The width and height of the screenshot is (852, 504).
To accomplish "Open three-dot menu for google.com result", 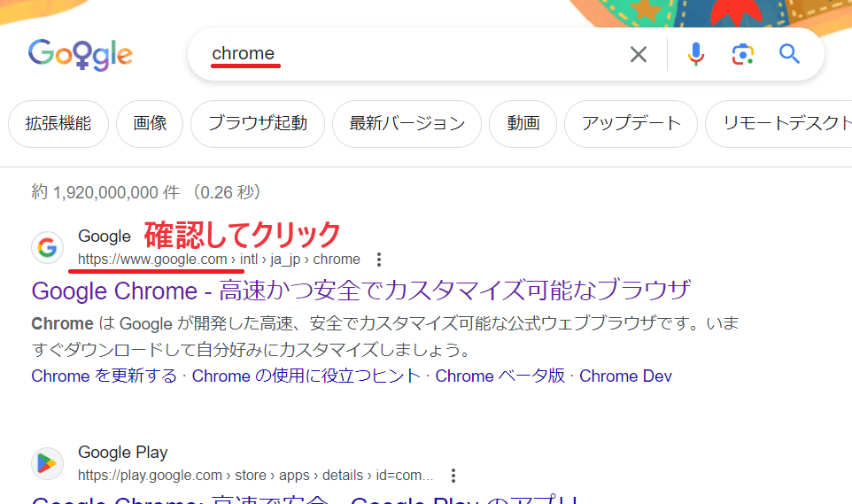I will pos(379,260).
